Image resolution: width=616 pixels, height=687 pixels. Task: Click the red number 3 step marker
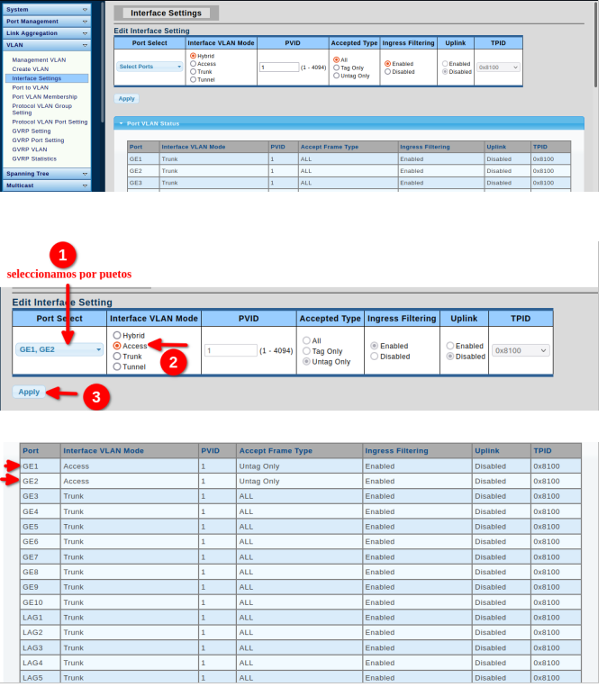pos(95,396)
